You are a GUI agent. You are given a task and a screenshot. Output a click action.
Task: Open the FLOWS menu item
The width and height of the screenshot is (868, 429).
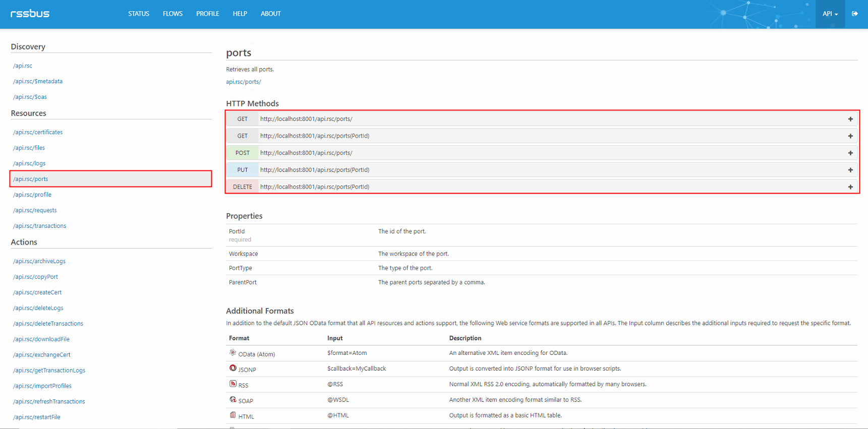(x=172, y=14)
